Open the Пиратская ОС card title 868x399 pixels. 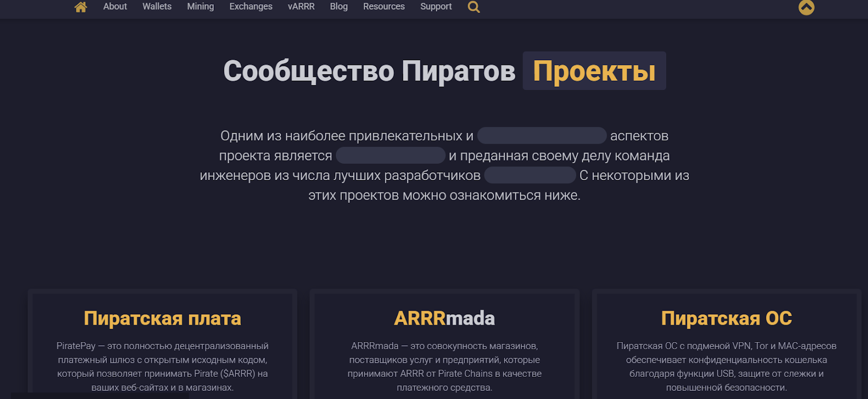click(x=726, y=318)
